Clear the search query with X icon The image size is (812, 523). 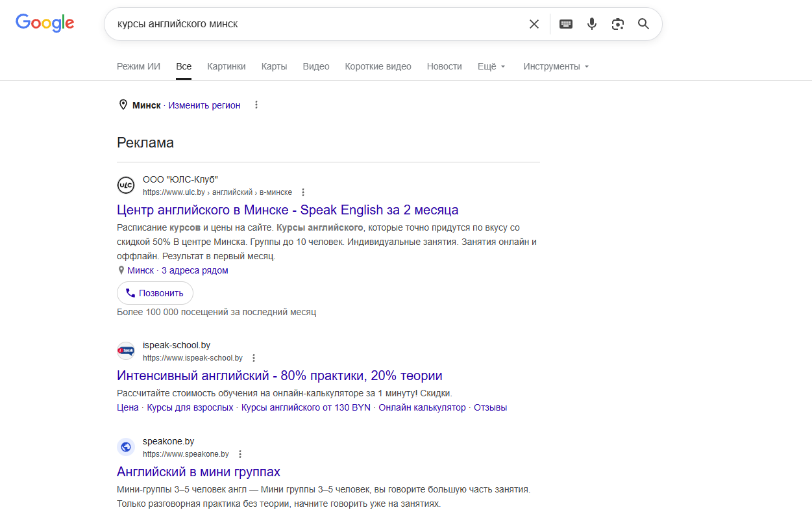534,24
